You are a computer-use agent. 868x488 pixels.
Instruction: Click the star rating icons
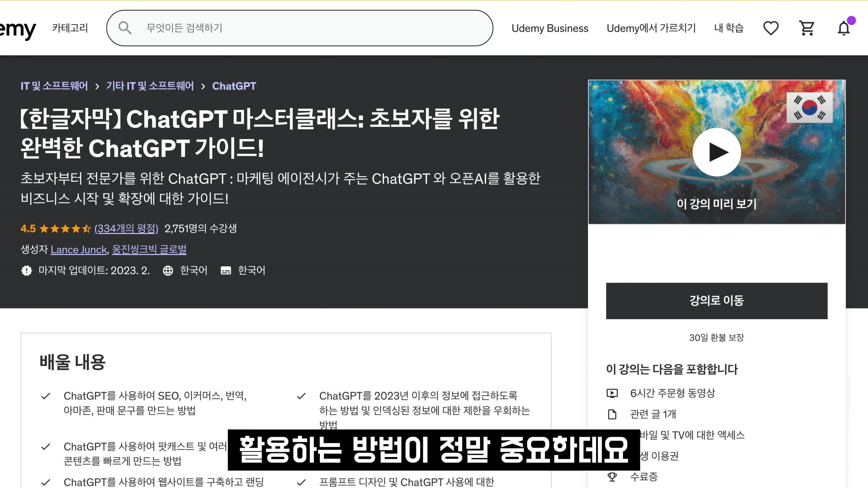click(65, 229)
